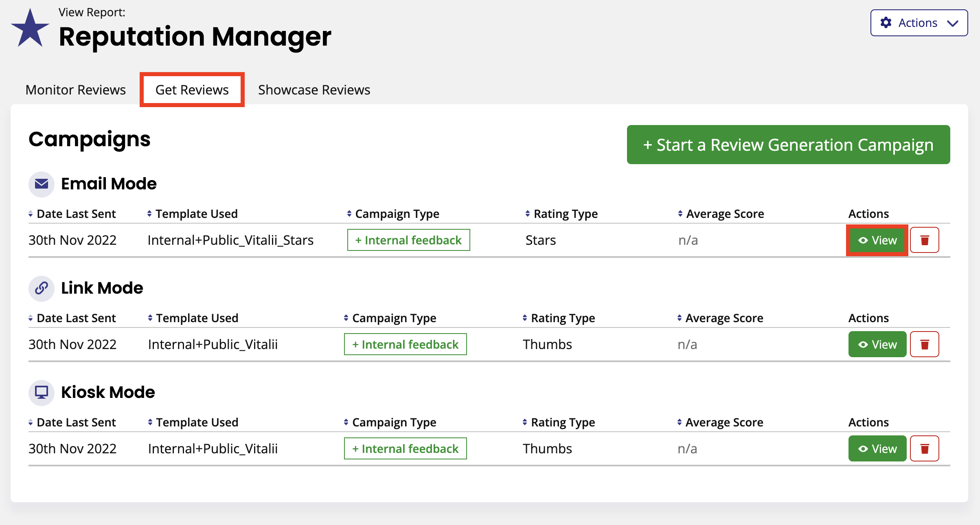Switch to the Get Reviews tab
The image size is (980, 525).
pyautogui.click(x=192, y=90)
